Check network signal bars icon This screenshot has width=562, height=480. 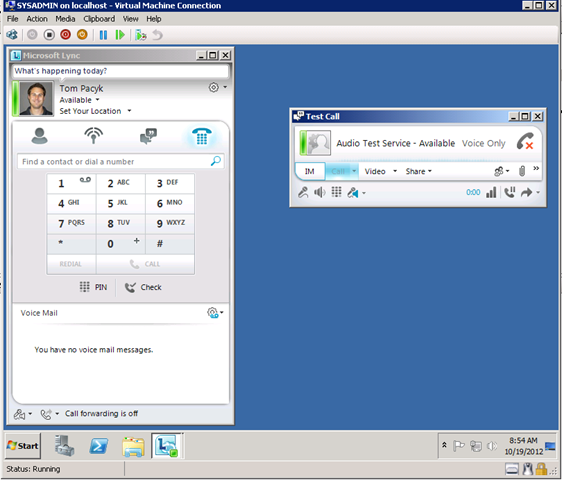[x=491, y=193]
